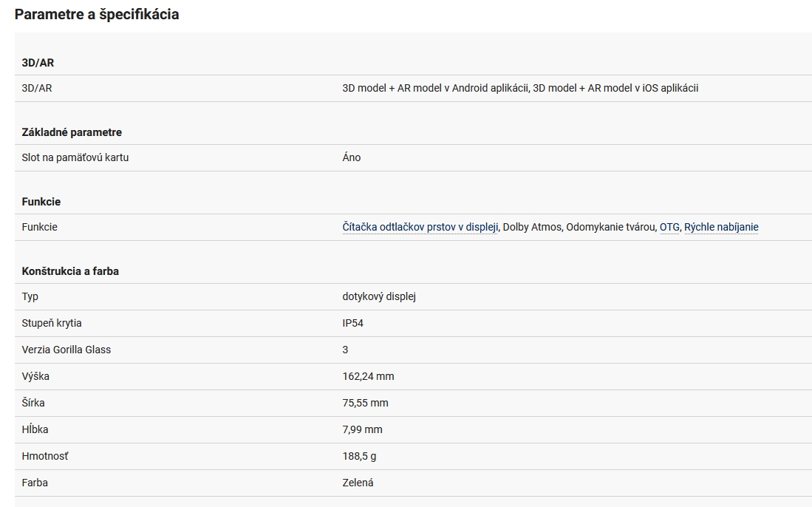Viewport: 812px width, 507px height.
Task: Follow the Rýchle nabíjanie link
Action: (x=721, y=227)
